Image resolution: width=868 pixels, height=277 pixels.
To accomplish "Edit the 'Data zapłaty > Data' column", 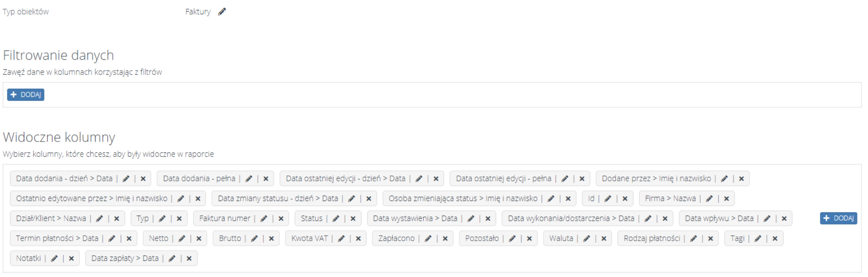I will (x=172, y=258).
